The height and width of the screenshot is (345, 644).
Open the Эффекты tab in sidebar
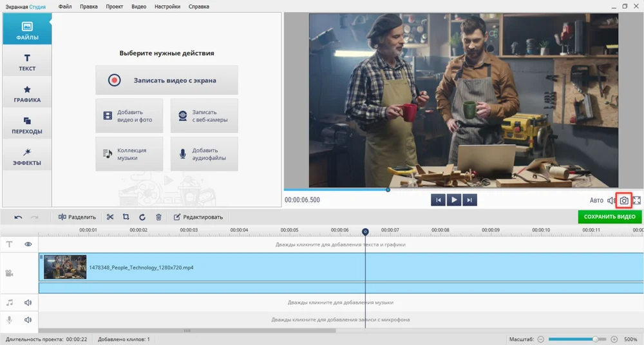(27, 157)
